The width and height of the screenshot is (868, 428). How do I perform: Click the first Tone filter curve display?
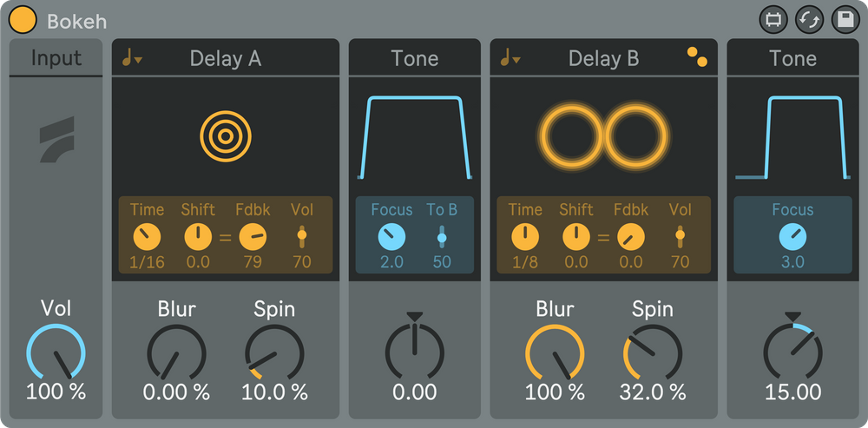coord(415,137)
